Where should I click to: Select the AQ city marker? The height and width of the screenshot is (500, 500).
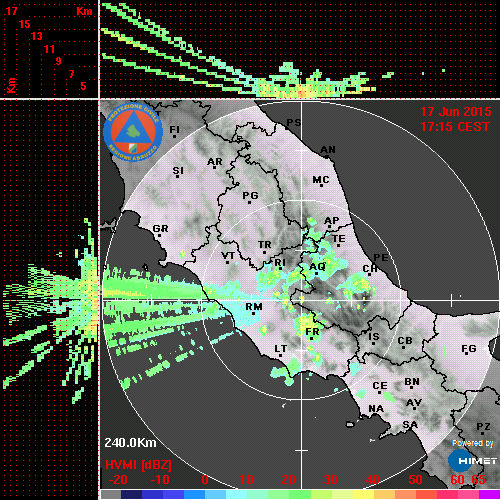point(317,268)
